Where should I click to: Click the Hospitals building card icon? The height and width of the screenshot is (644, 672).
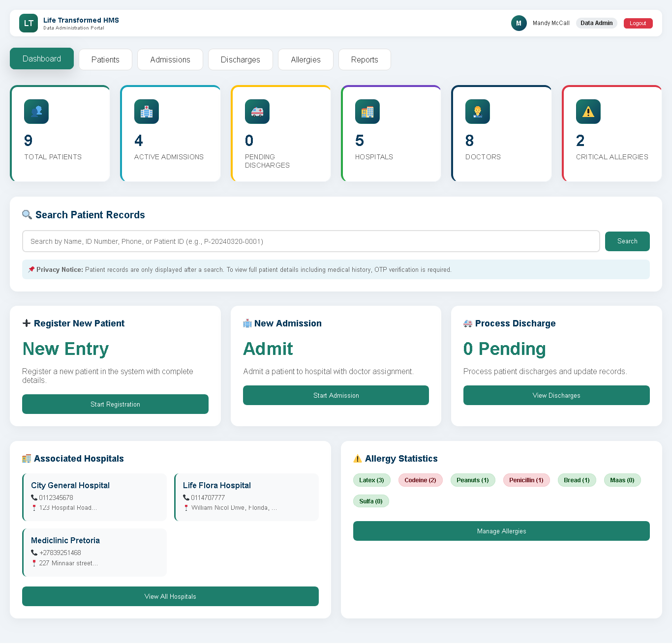tap(367, 112)
